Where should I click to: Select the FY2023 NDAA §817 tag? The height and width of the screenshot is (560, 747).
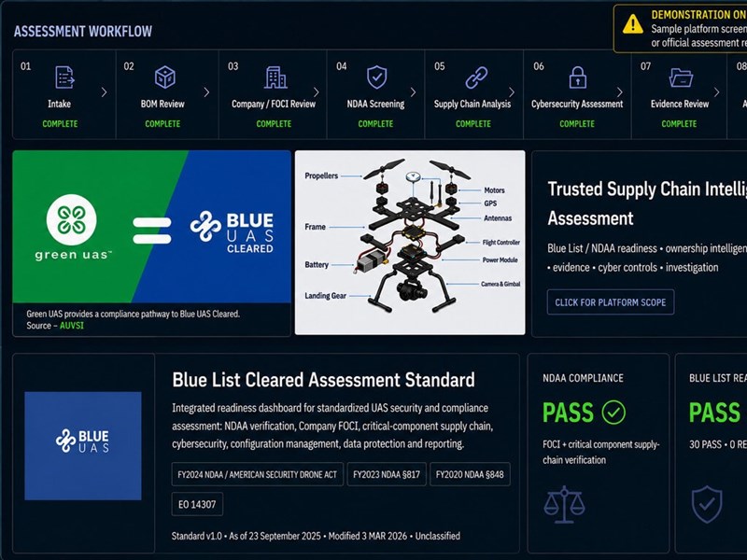(x=387, y=474)
